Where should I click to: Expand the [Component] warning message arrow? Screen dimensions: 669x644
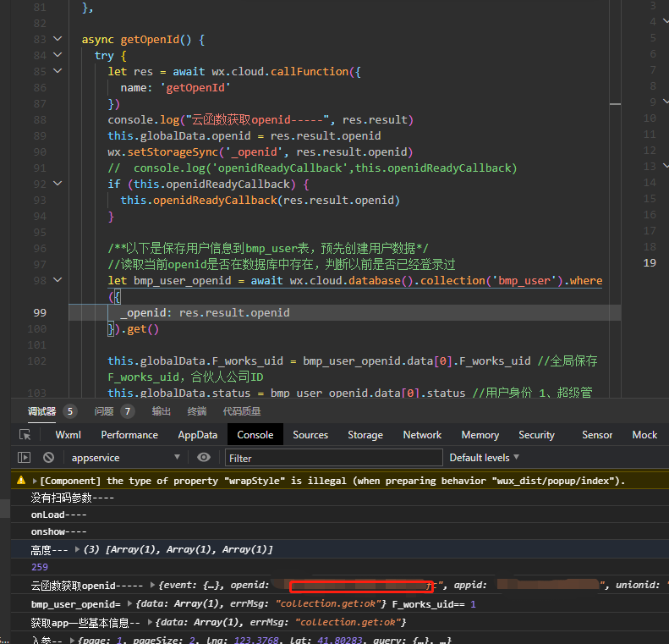pos(35,481)
